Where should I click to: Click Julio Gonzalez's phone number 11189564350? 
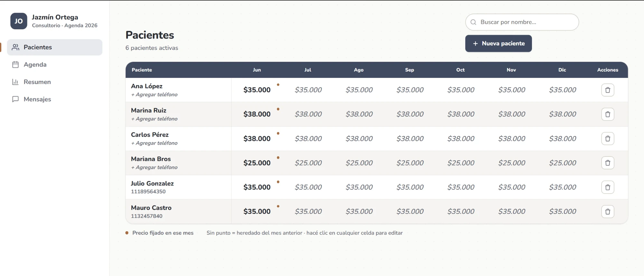[148, 192]
